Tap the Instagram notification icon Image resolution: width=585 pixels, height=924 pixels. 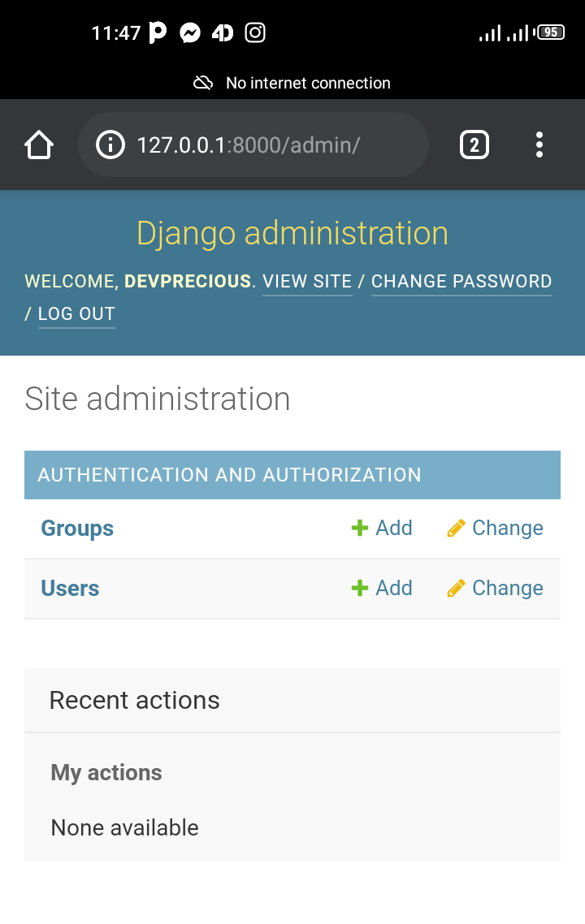[x=255, y=32]
